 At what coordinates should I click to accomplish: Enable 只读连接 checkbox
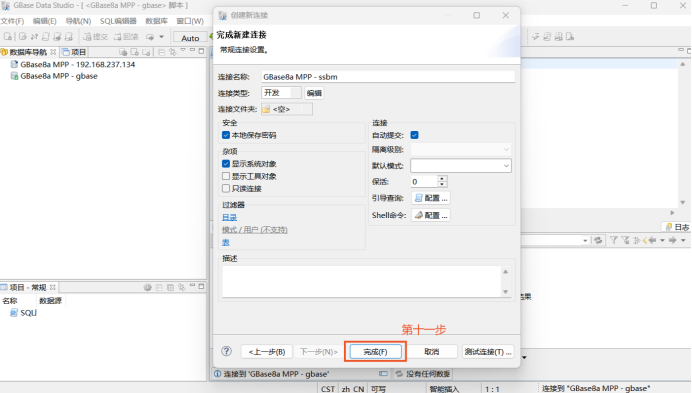(x=226, y=189)
